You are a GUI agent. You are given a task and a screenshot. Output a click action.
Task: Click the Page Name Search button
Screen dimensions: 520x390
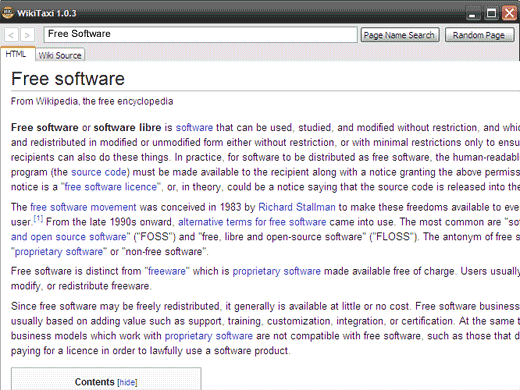coord(400,35)
